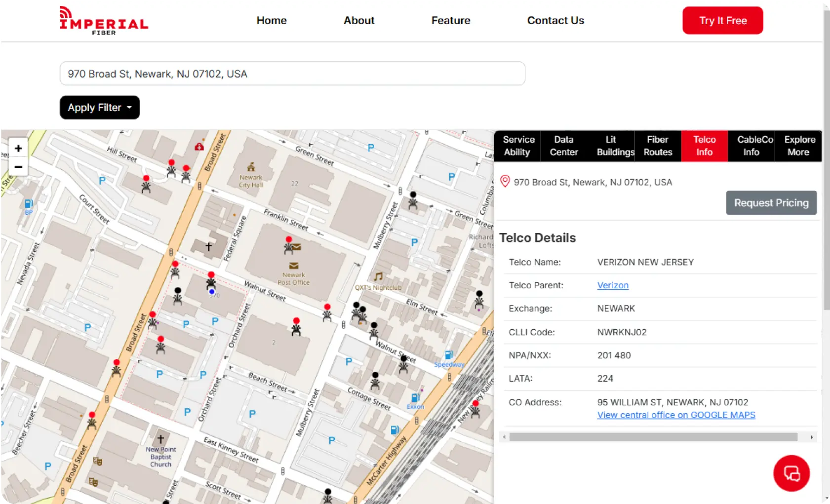Open the Lit Buildings tab
The height and width of the screenshot is (504, 830).
[611, 146]
